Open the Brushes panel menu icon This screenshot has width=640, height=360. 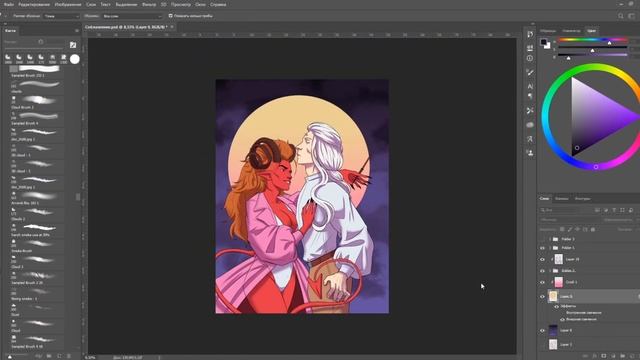click(x=77, y=31)
